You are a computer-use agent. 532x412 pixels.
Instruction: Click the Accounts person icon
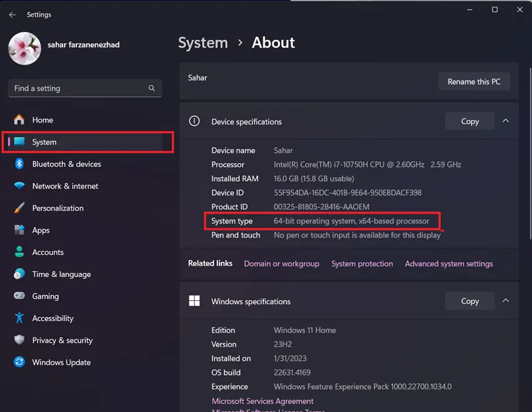click(19, 252)
